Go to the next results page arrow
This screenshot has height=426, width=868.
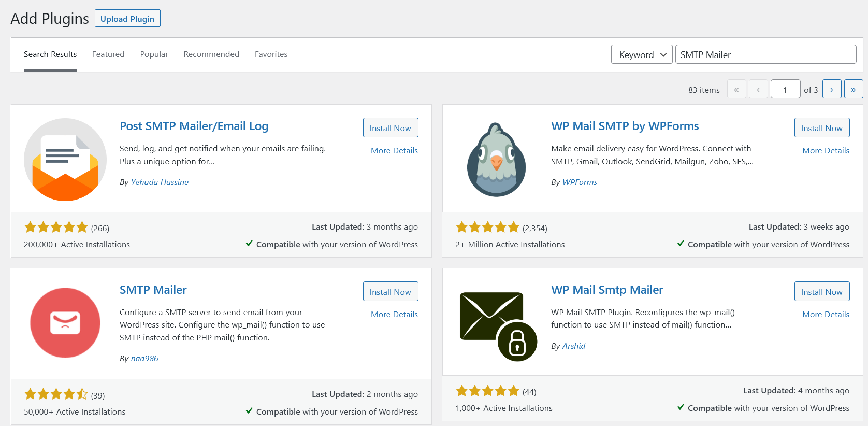[x=832, y=89]
